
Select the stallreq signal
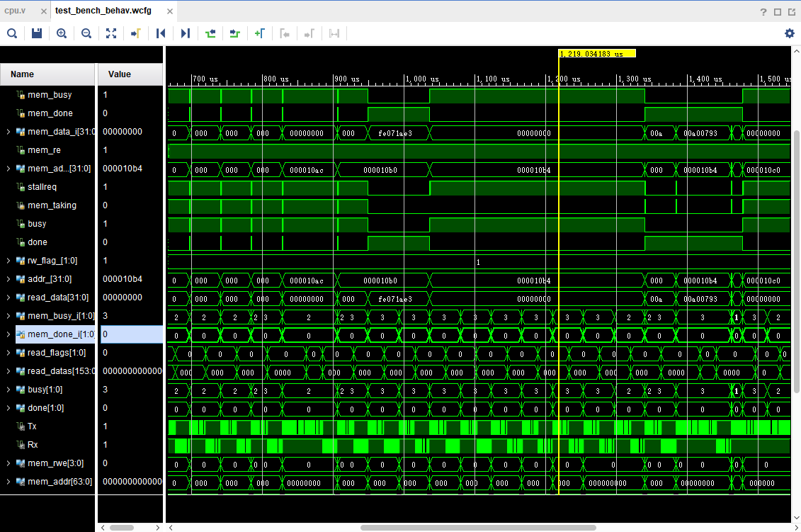42,187
